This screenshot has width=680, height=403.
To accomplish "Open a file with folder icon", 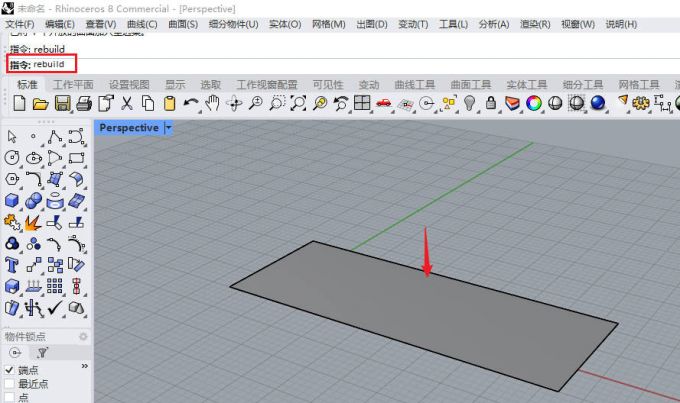I will (40, 104).
